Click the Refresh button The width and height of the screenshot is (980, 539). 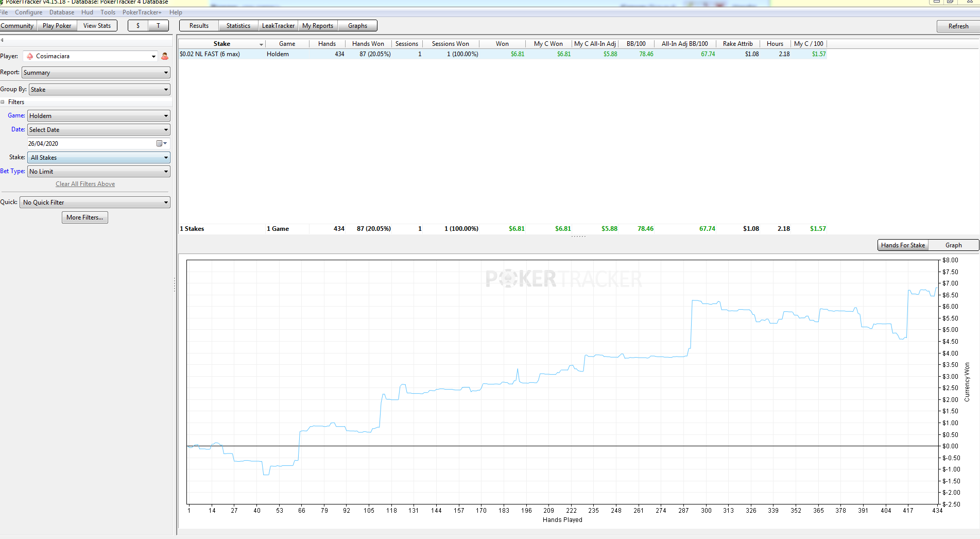pyautogui.click(x=958, y=26)
